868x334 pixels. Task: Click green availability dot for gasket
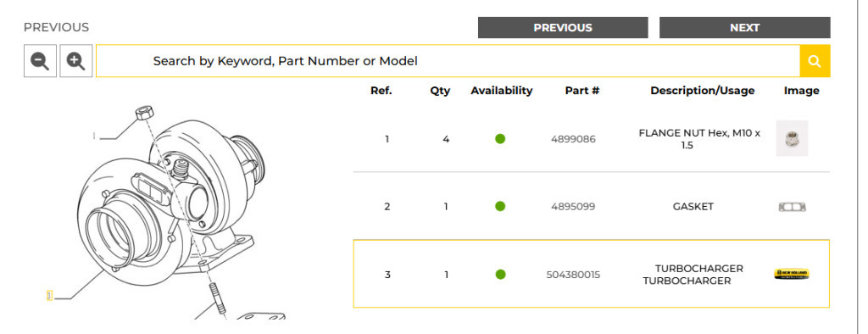[x=500, y=207]
